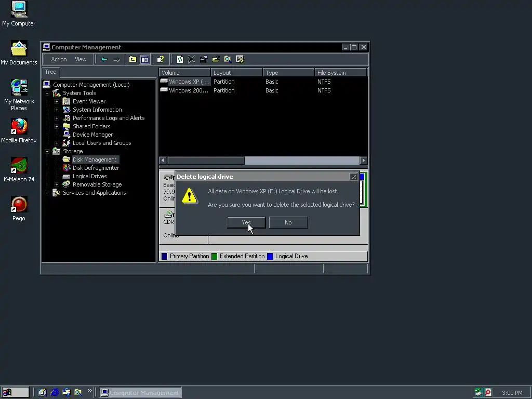The height and width of the screenshot is (399, 532).
Task: Click the Back arrow in the toolbar
Action: [104, 59]
